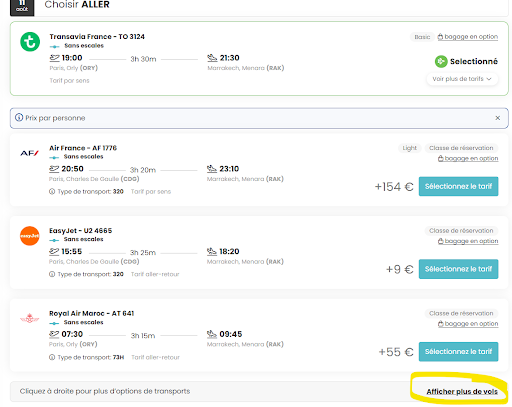Open Afficher plus de vols link
Image resolution: width=512 pixels, height=407 pixels.
coord(462,392)
